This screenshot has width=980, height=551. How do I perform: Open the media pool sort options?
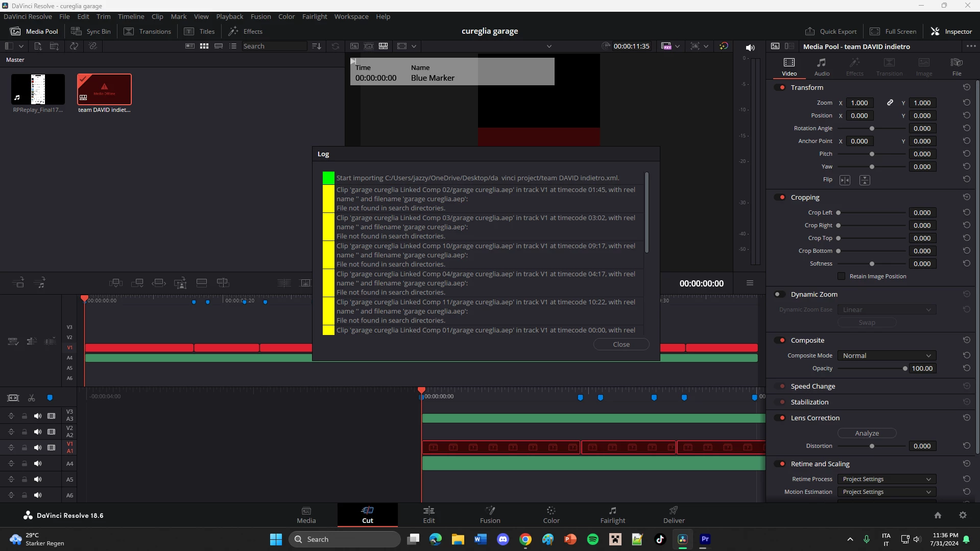[317, 46]
